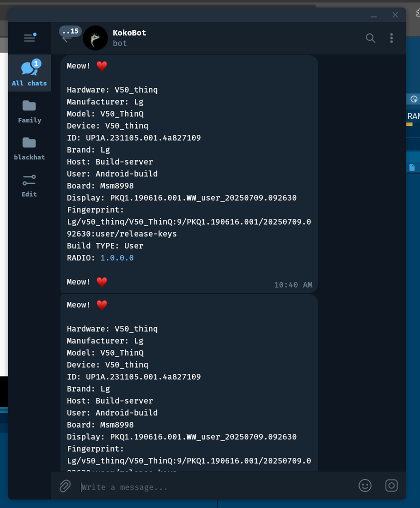Screen dimensions: 420x508
Task: Switch to the Family folder
Action: pos(29,111)
